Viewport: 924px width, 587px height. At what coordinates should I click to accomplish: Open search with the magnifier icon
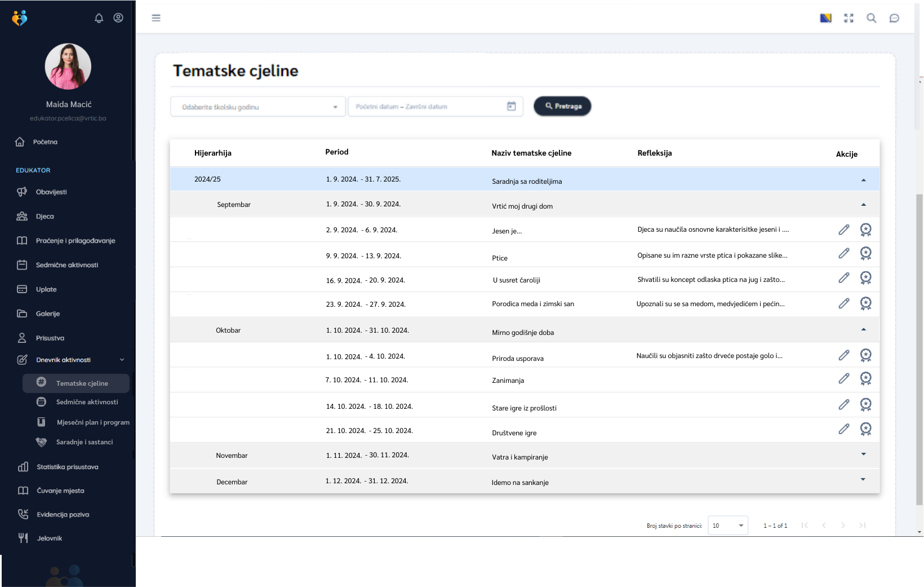[x=871, y=17]
